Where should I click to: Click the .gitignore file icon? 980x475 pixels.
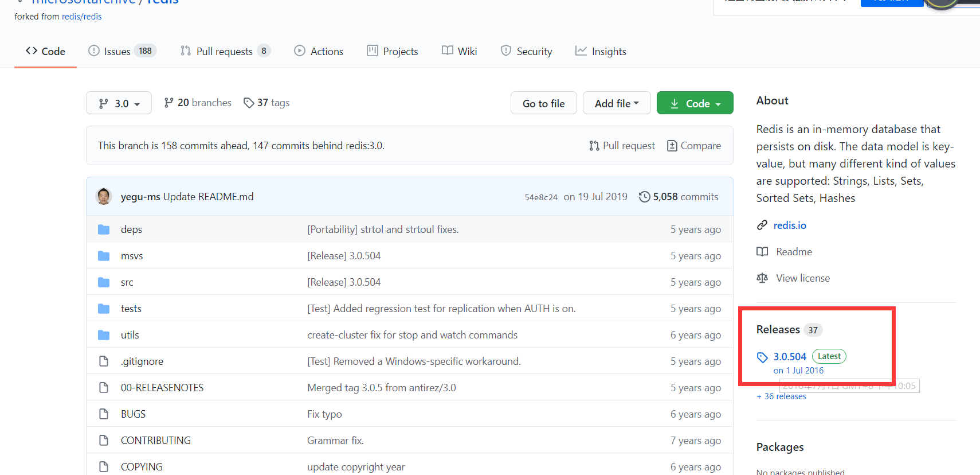pyautogui.click(x=104, y=361)
